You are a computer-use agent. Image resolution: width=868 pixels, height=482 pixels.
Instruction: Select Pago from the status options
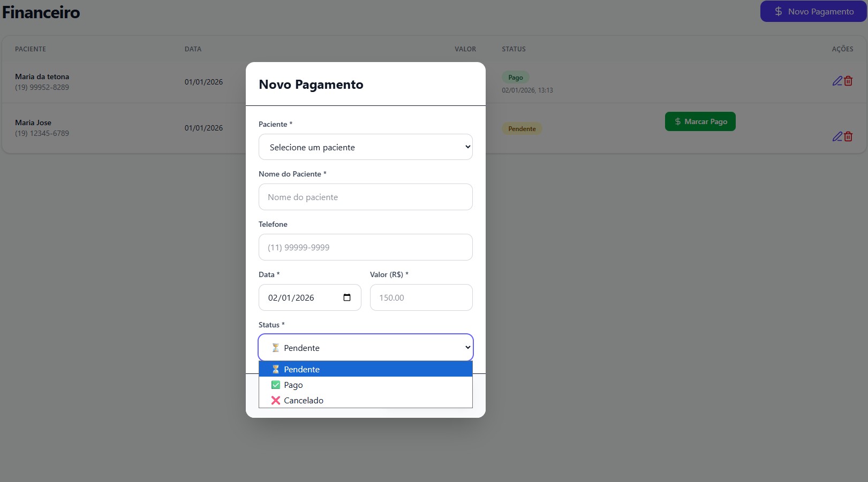293,385
